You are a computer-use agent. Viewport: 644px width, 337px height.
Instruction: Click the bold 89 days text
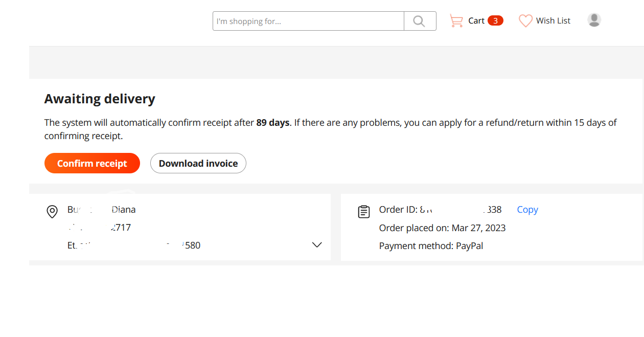(273, 123)
